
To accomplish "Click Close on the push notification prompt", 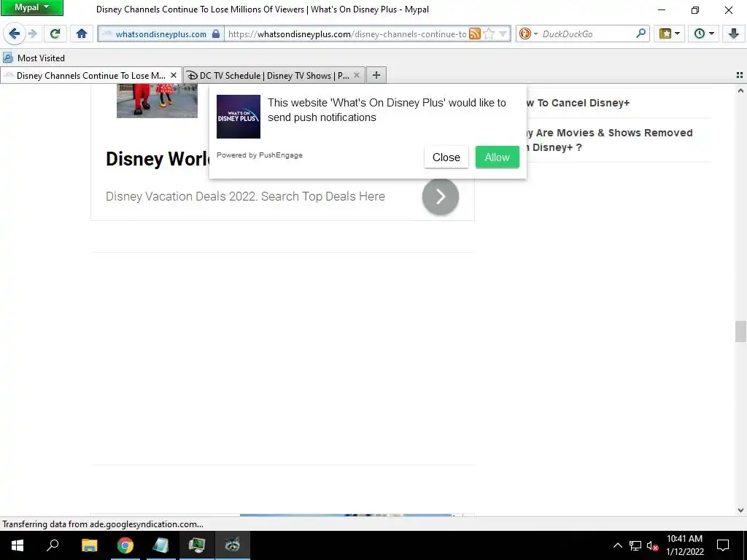I will click(x=446, y=157).
